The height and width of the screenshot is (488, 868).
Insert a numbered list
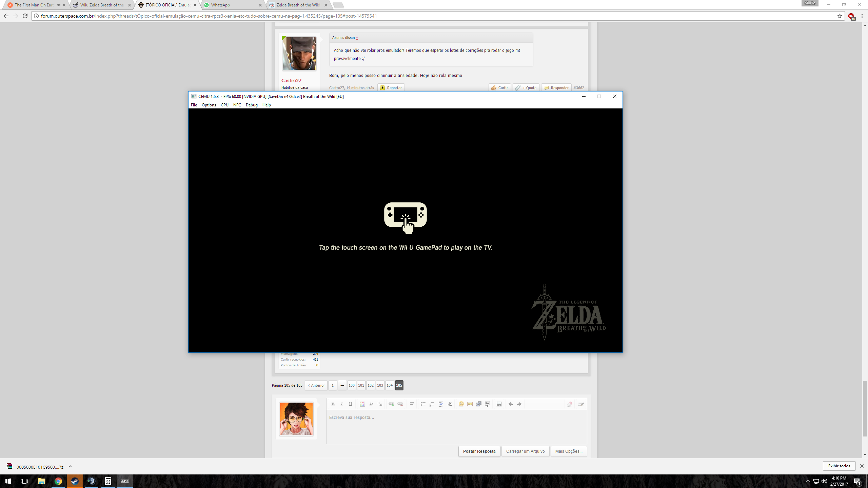432,404
